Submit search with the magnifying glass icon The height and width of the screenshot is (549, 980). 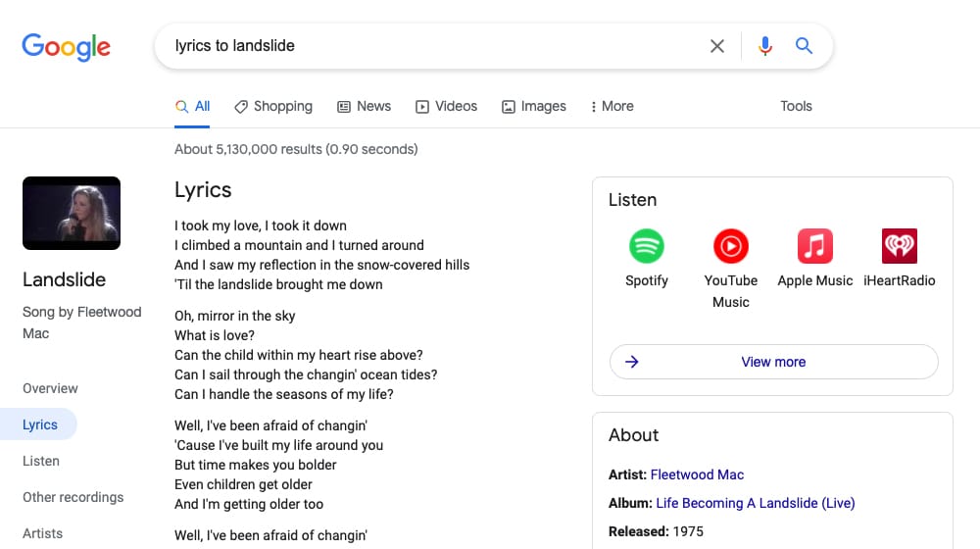pyautogui.click(x=804, y=46)
